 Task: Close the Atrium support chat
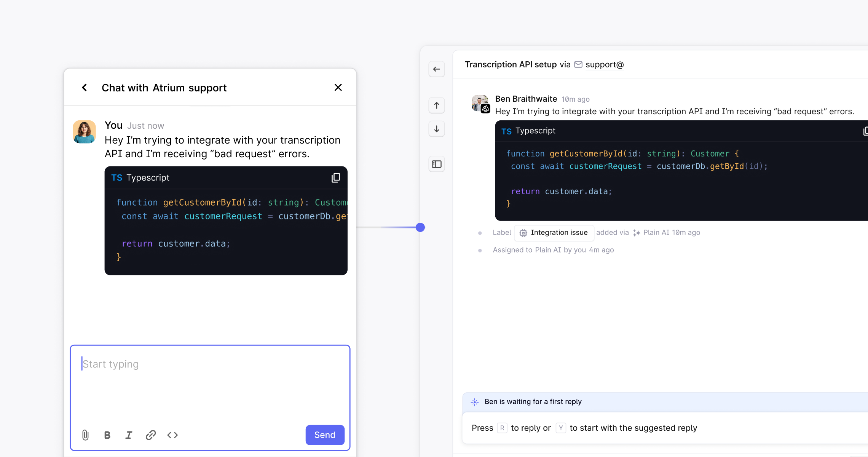pyautogui.click(x=338, y=88)
